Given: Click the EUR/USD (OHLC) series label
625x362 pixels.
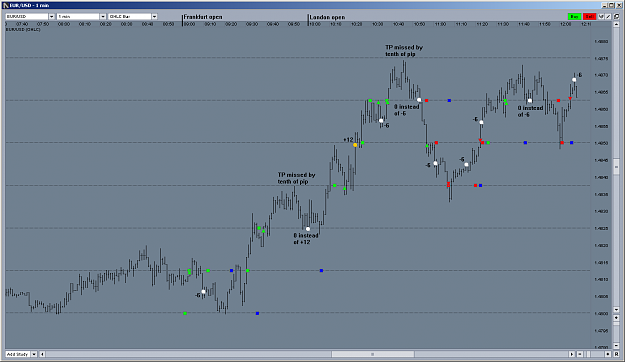Looking at the screenshot, I should [23, 30].
